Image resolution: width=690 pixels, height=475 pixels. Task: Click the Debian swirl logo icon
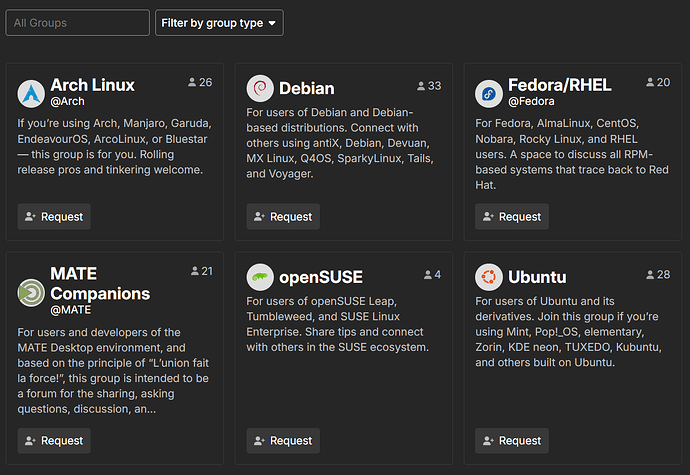260,88
